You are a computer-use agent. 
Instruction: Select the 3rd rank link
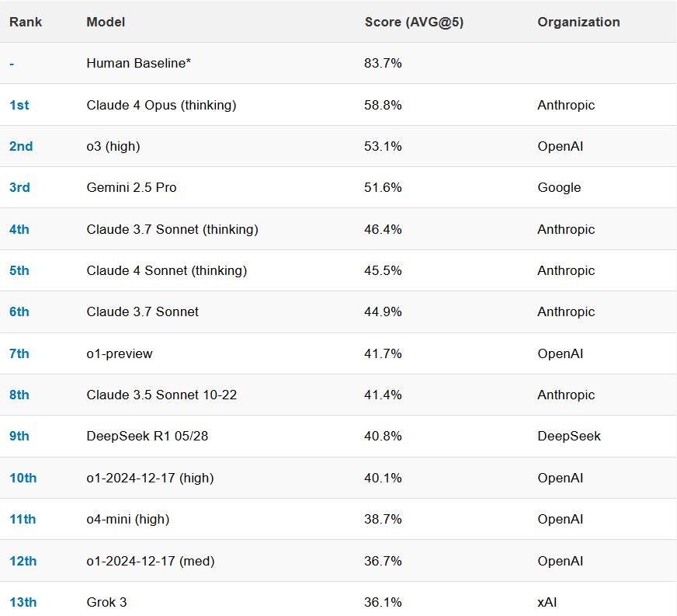(x=19, y=187)
